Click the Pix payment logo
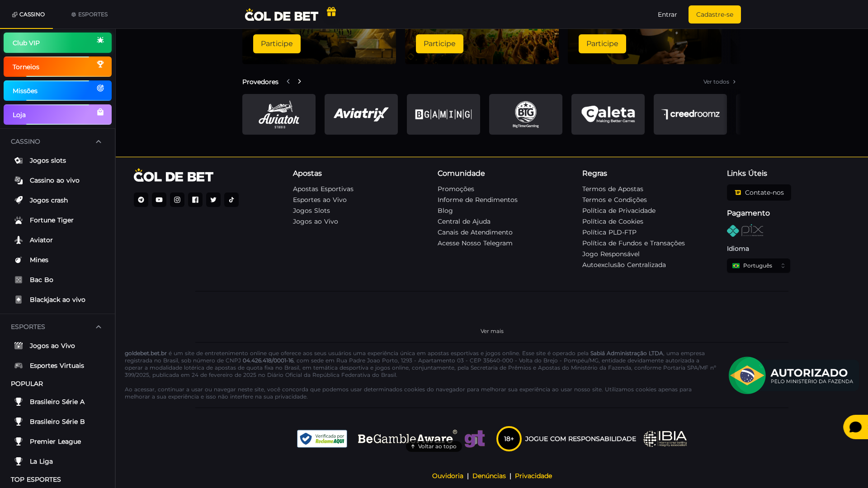This screenshot has height=488, width=868. tap(745, 230)
